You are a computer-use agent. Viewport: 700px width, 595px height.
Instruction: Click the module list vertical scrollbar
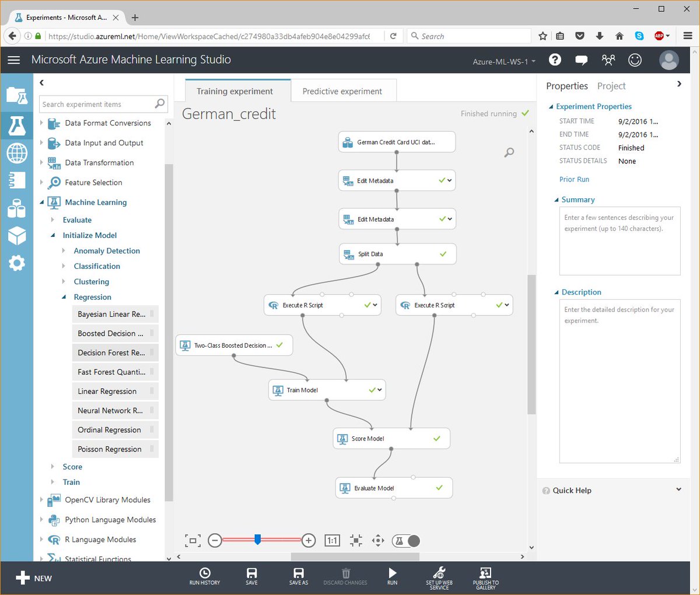[x=169, y=332]
